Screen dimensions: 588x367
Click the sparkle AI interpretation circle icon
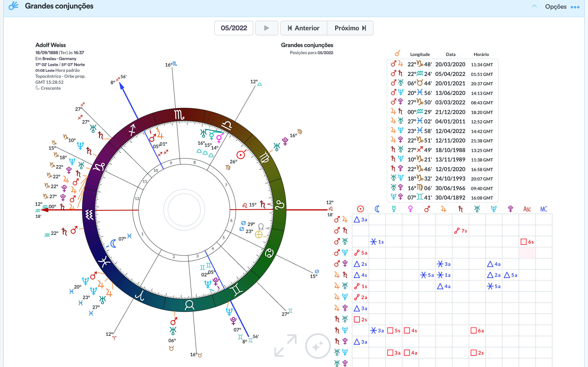point(318,346)
